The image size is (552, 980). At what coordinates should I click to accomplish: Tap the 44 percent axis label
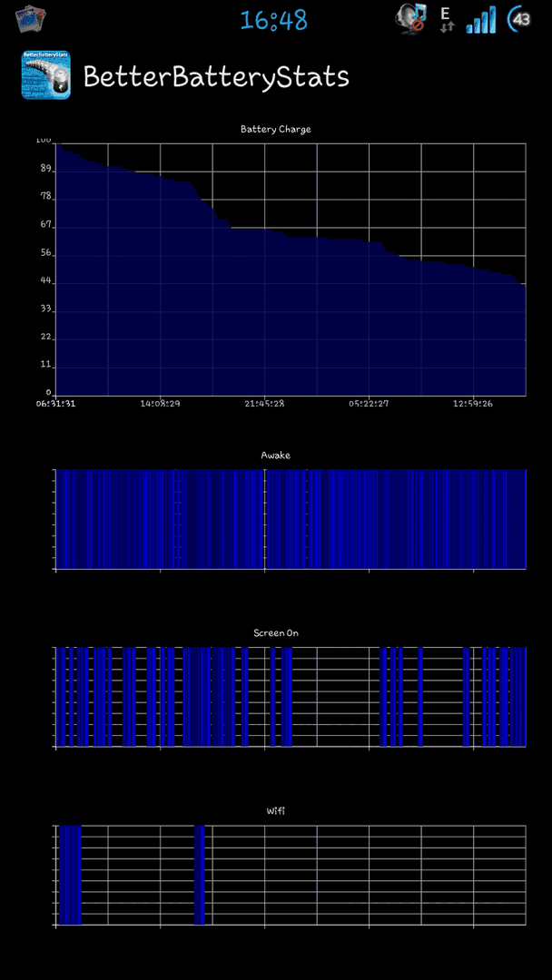pyautogui.click(x=44, y=282)
